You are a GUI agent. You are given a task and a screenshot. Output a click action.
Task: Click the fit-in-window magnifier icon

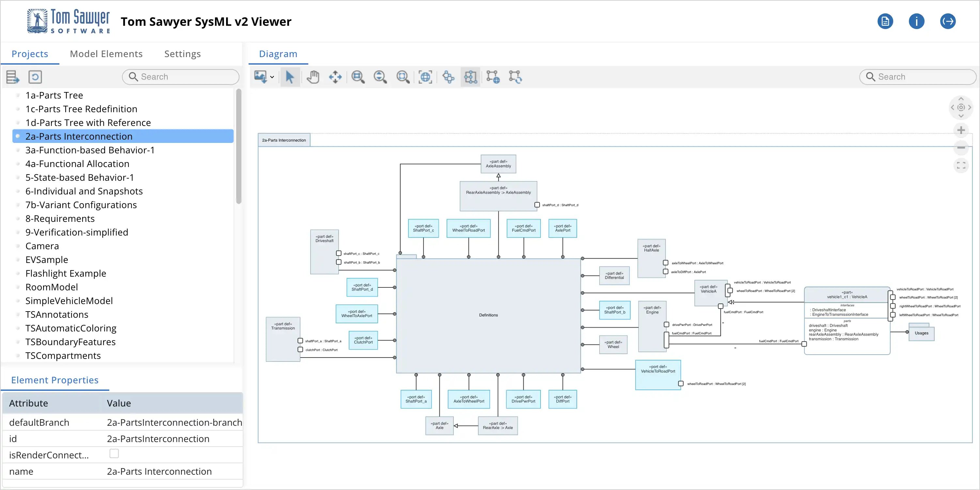pos(403,77)
